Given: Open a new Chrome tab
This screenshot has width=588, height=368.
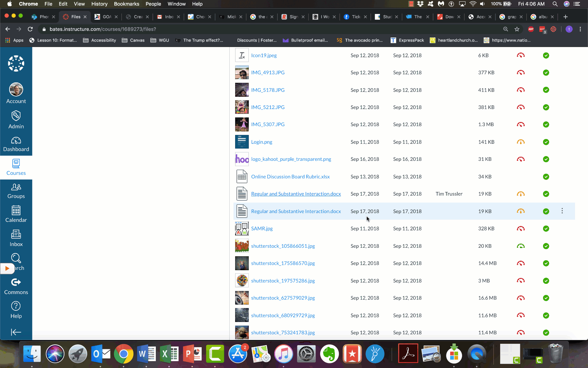Looking at the screenshot, I should pos(566,17).
